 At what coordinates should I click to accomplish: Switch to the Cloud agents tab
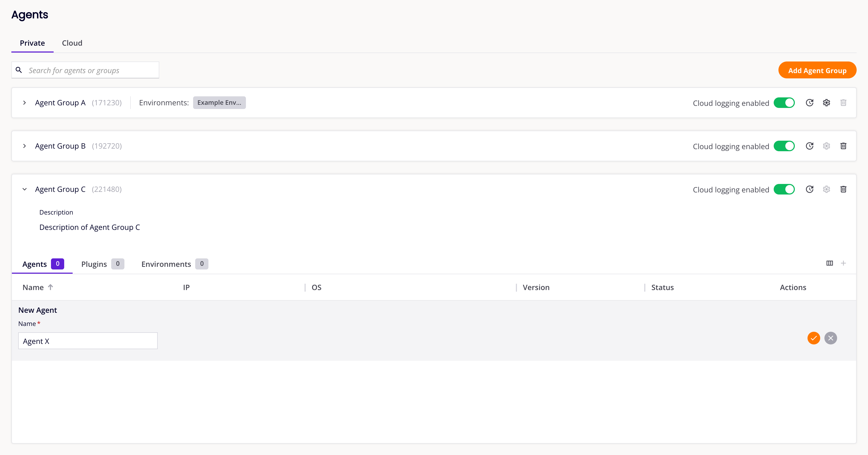point(72,43)
